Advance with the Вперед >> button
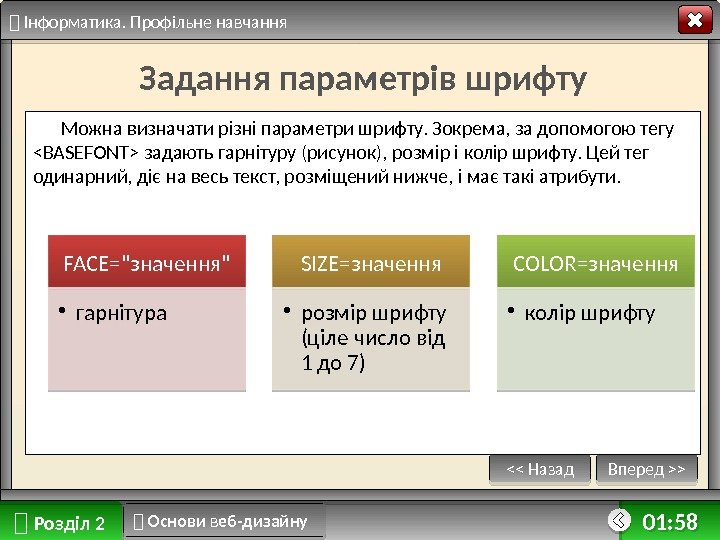Image resolution: width=720 pixels, height=540 pixels. (647, 470)
